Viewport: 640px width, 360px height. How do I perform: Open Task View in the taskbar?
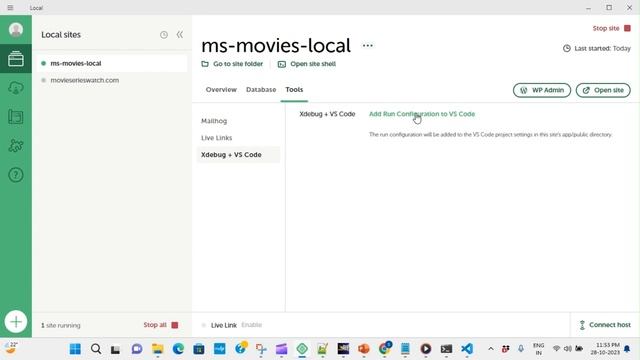click(x=116, y=349)
